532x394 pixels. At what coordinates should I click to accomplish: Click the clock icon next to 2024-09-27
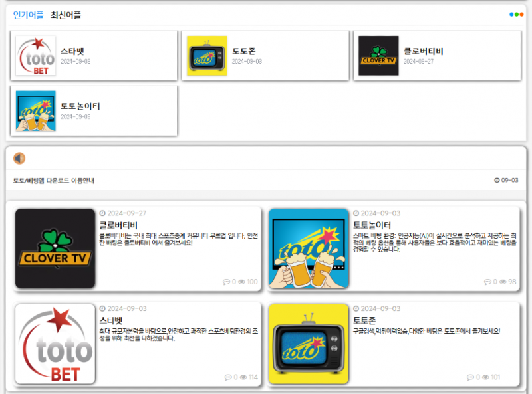(102, 213)
